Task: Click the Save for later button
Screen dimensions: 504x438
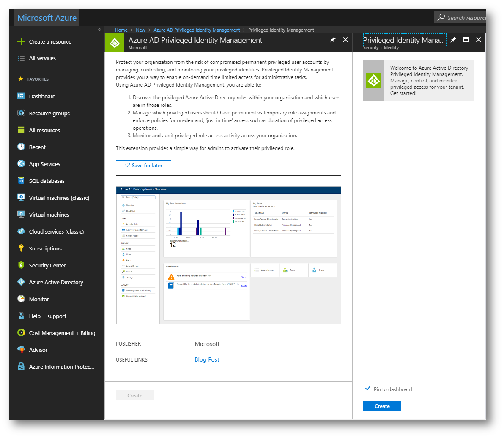Action: point(143,165)
